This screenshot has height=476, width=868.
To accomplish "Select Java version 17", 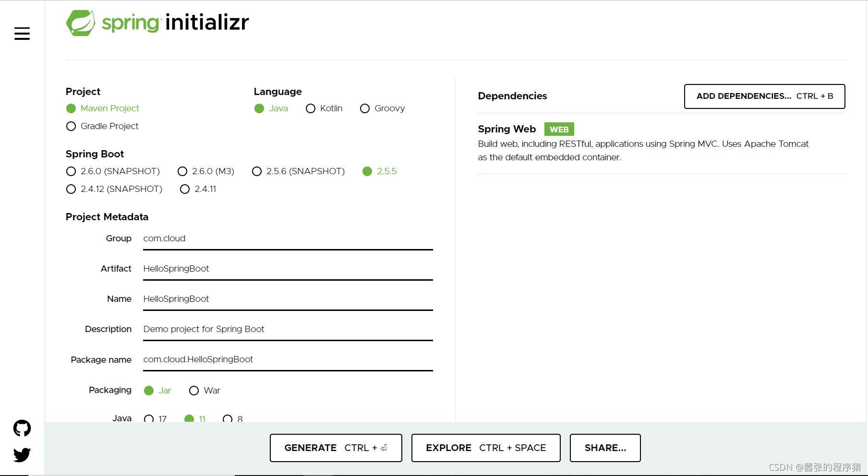I will [x=156, y=418].
